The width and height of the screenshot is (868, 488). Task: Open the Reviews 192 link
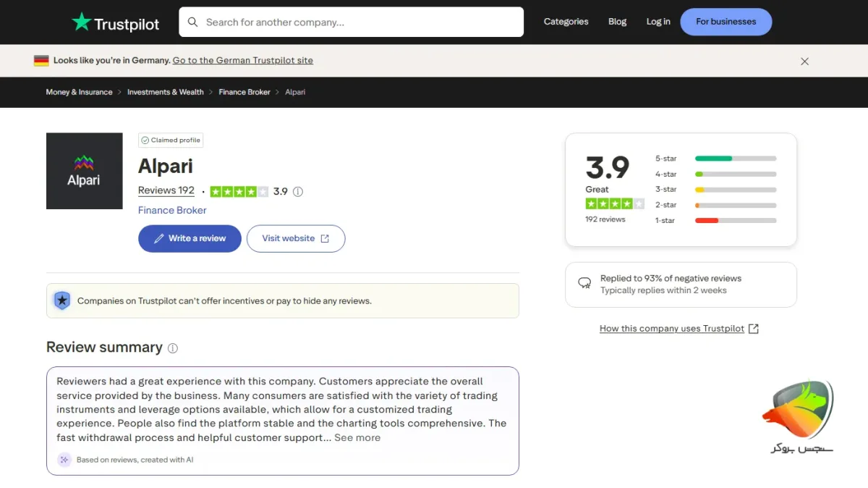click(x=166, y=190)
